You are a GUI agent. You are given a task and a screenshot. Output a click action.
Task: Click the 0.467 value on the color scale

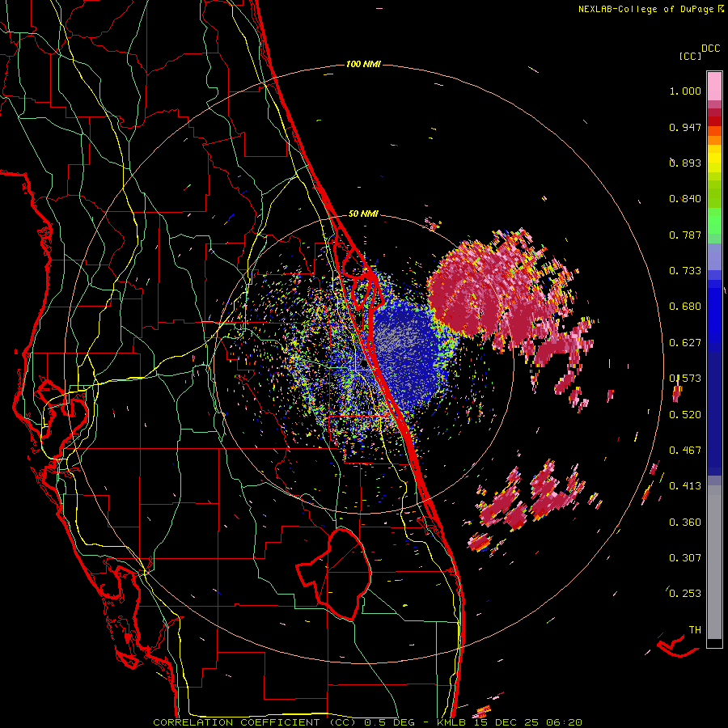[x=685, y=451]
